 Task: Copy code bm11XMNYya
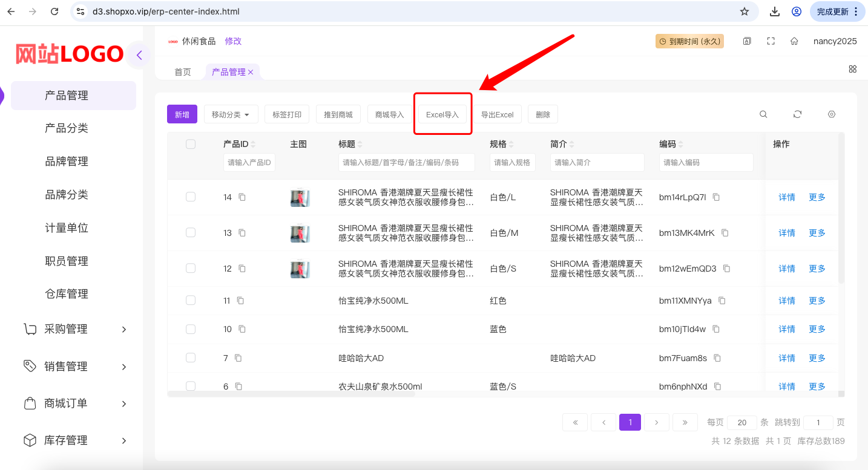(722, 301)
